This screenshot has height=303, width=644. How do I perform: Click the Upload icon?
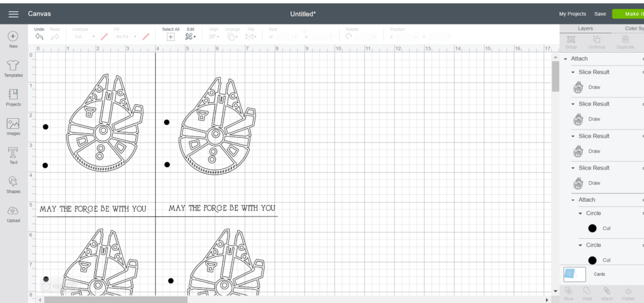point(13,211)
